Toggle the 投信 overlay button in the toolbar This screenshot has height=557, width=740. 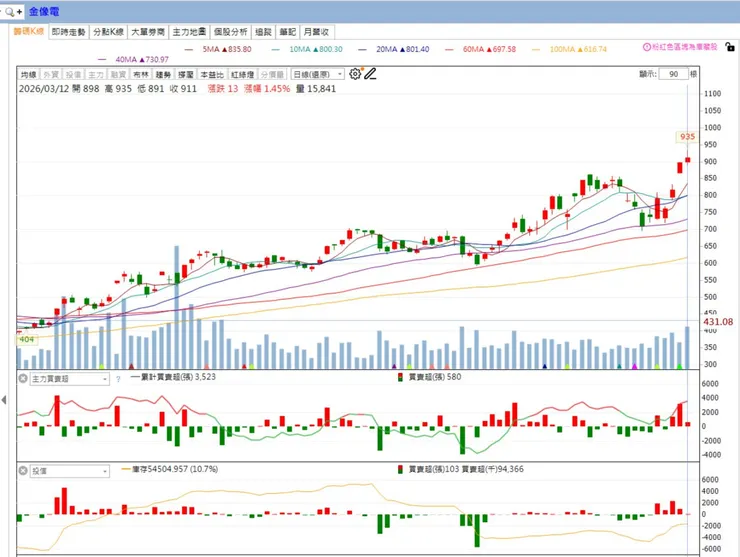pyautogui.click(x=73, y=75)
